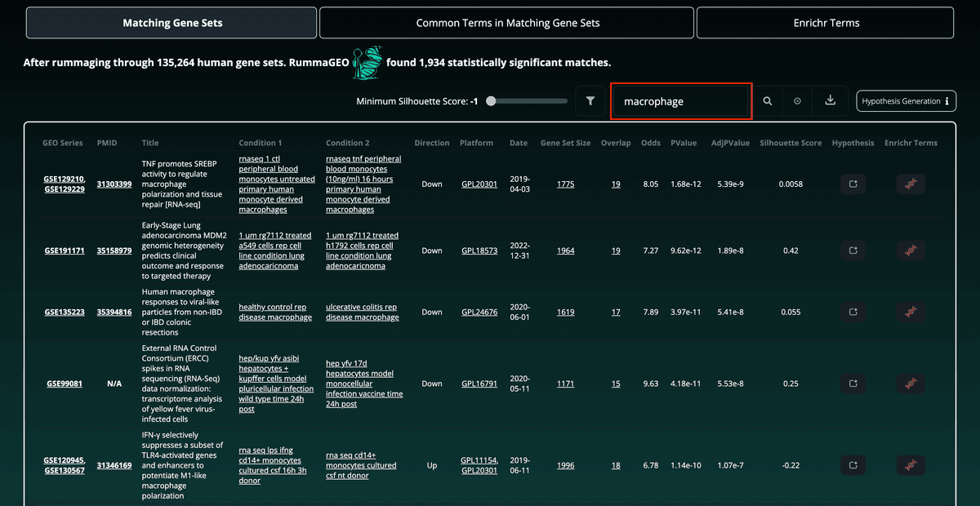
Task: Switch to Matching Gene Sets tab
Action: (x=170, y=23)
